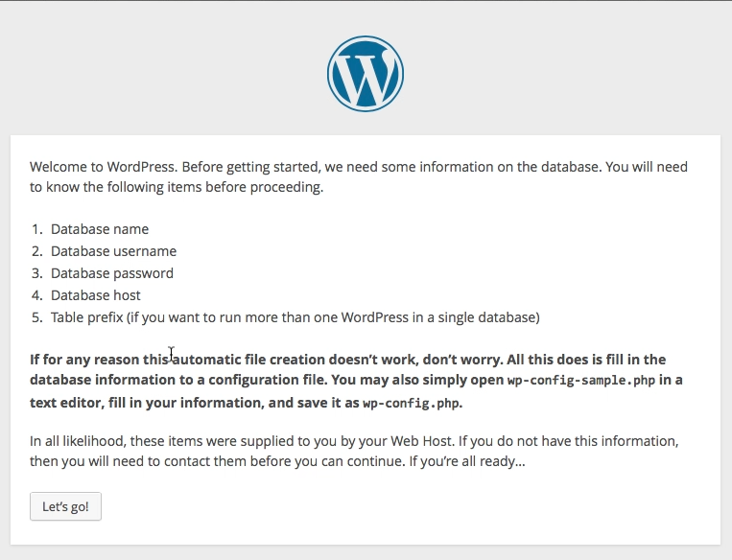The width and height of the screenshot is (732, 560).
Task: Click the Let's go! button
Action: [65, 506]
